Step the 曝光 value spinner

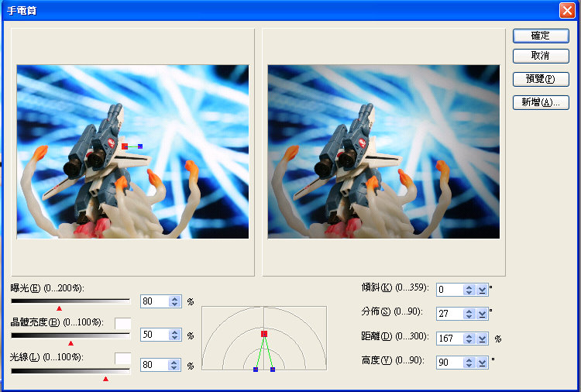pos(174,301)
